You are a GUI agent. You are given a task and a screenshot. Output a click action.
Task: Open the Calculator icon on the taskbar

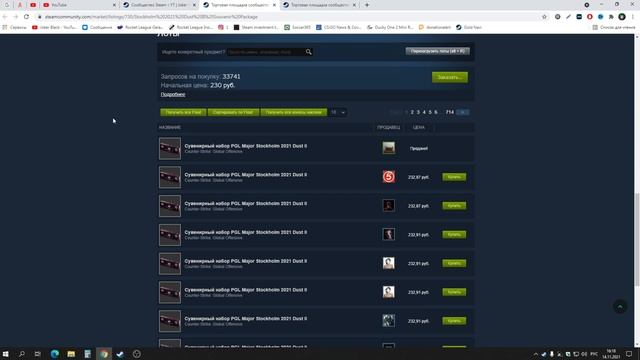[87, 354]
